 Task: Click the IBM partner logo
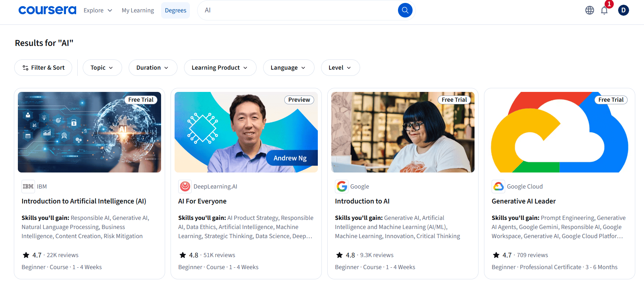click(x=28, y=186)
